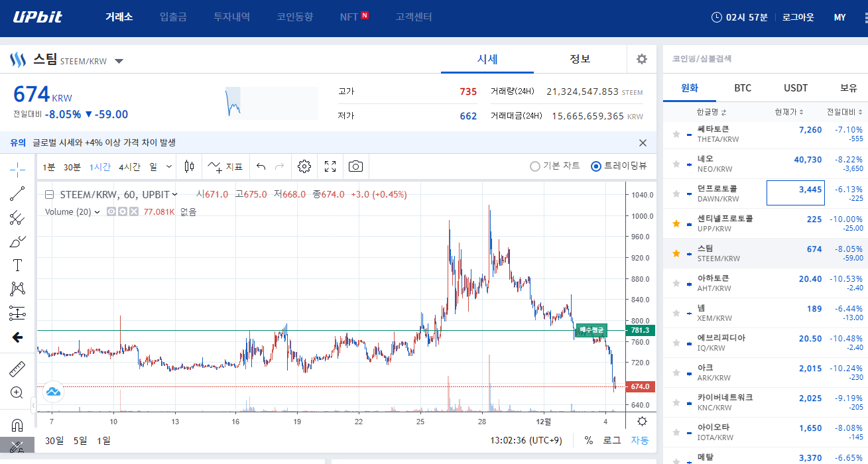Collapse the drawing toolbar with side arrow
Screen dimensions: 868x464
coord(34,405)
